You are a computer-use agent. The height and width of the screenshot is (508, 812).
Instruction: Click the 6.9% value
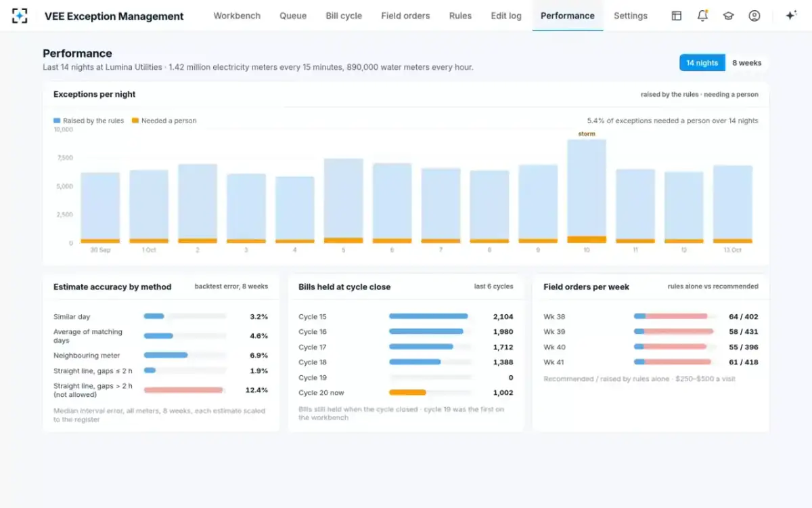tap(259, 355)
